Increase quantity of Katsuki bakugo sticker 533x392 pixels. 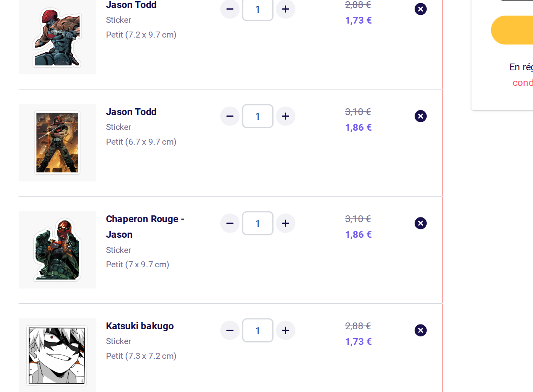(x=285, y=330)
